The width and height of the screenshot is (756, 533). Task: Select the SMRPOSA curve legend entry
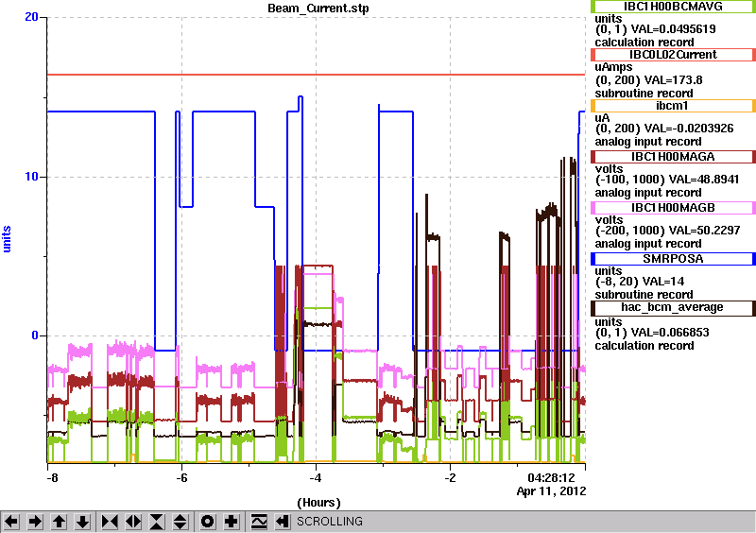(x=673, y=259)
